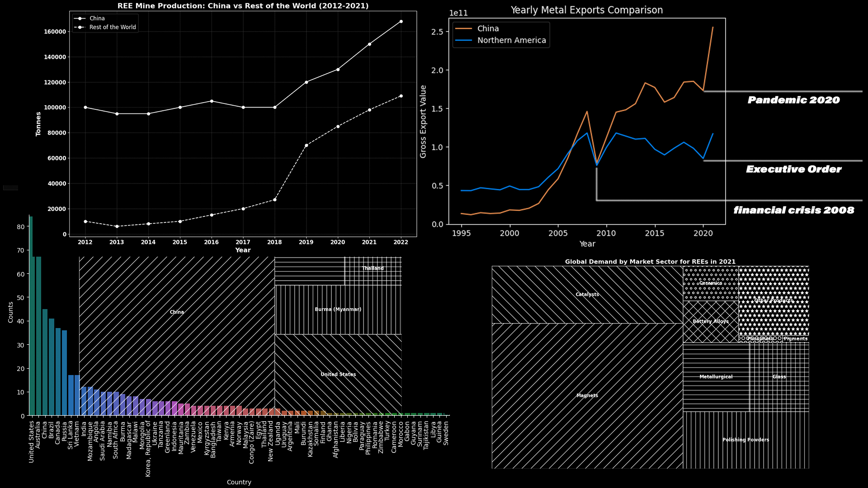Click the Afghanistan bar label
The height and width of the screenshot is (488, 868).
click(336, 440)
